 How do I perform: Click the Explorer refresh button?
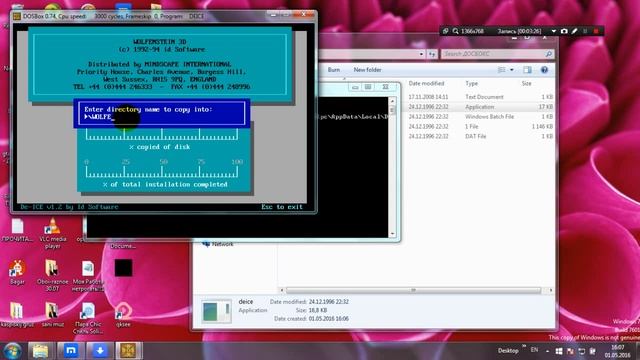pyautogui.click(x=432, y=54)
